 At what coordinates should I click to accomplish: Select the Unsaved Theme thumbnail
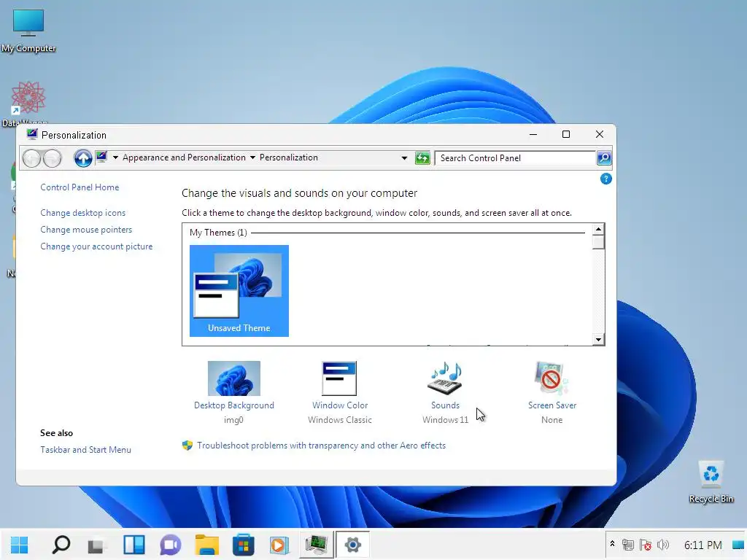[239, 290]
